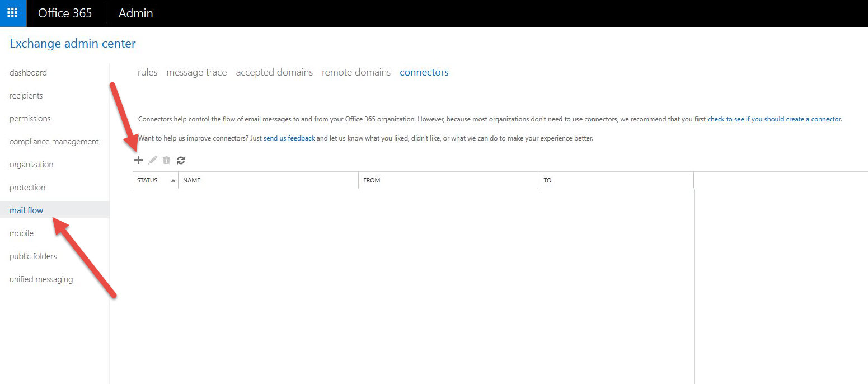Click the refresh icon in toolbar

(x=181, y=160)
